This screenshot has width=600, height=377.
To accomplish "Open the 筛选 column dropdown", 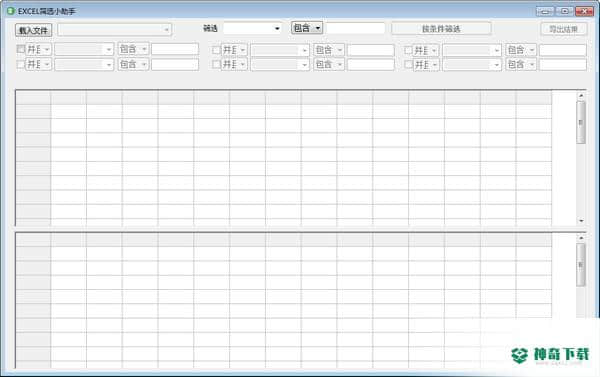I will point(253,28).
